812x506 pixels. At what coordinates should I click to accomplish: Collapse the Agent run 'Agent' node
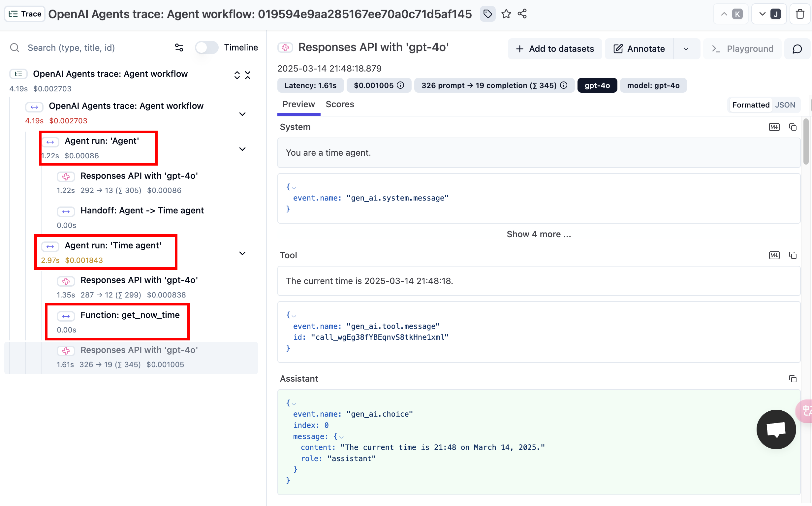(x=242, y=149)
